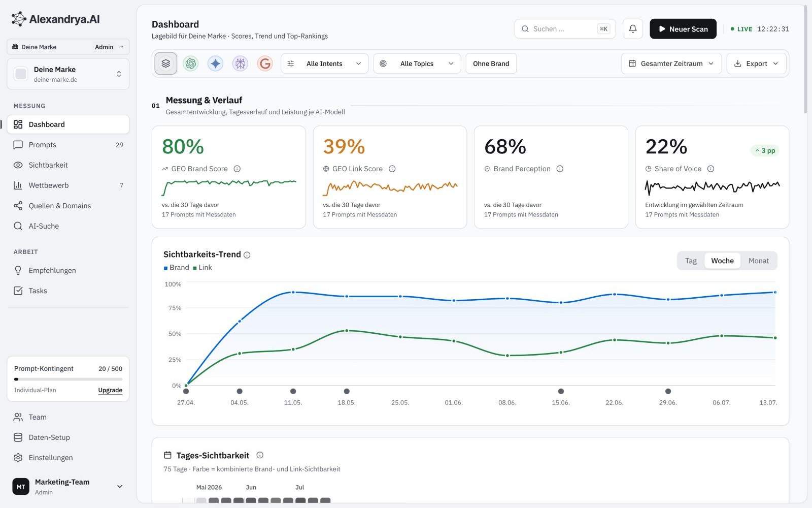Filter by the Gemini star model icon
Image resolution: width=812 pixels, height=508 pixels.
coord(216,63)
